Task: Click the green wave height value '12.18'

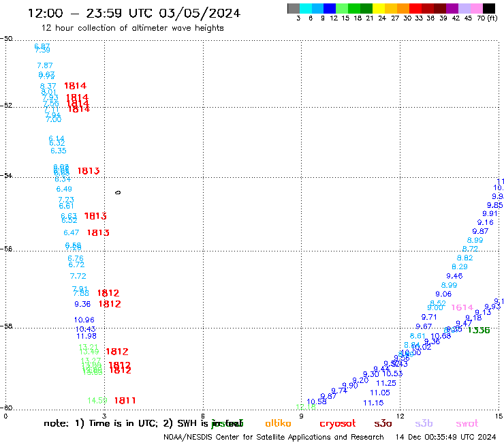Action: (306, 407)
